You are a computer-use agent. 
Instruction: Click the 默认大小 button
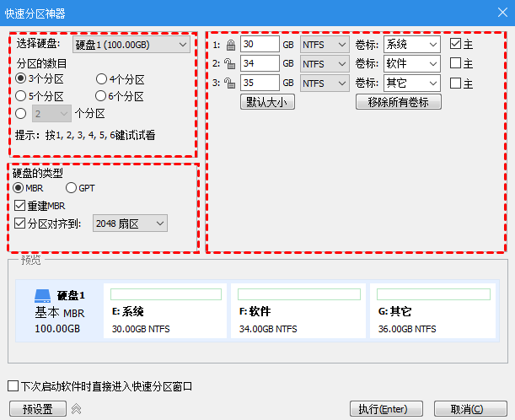tap(267, 102)
